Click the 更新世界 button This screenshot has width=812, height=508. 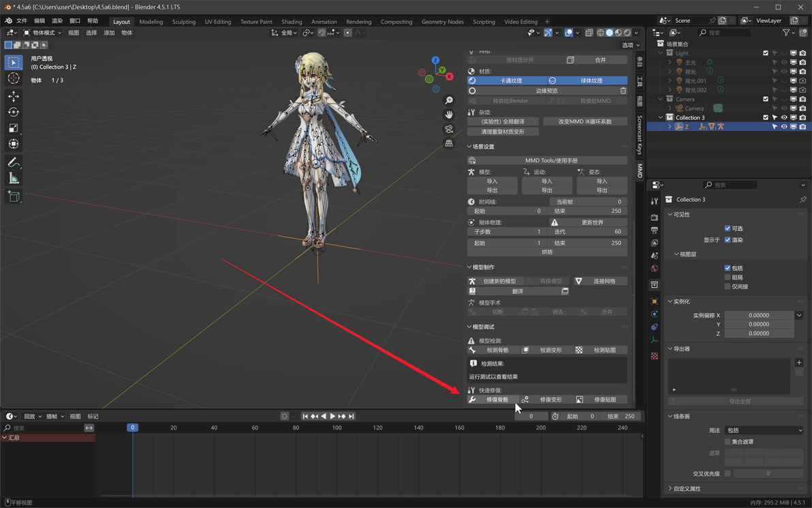(589, 222)
